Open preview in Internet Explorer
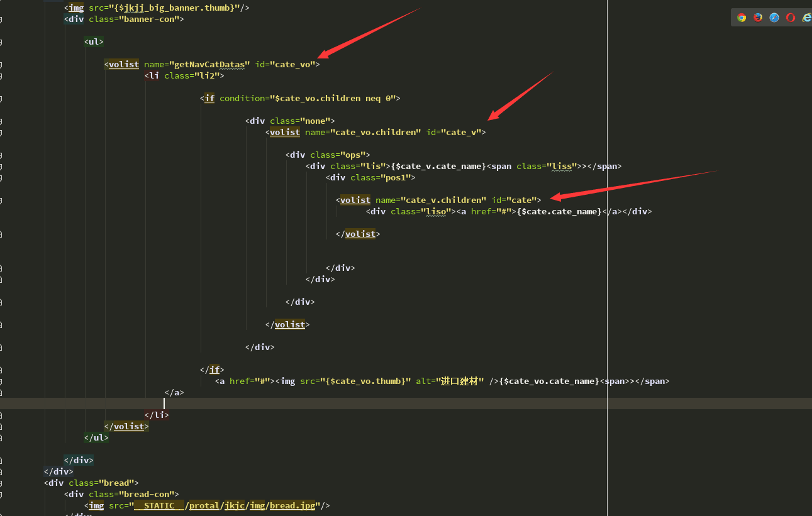Viewport: 812px width, 516px height. (806, 18)
